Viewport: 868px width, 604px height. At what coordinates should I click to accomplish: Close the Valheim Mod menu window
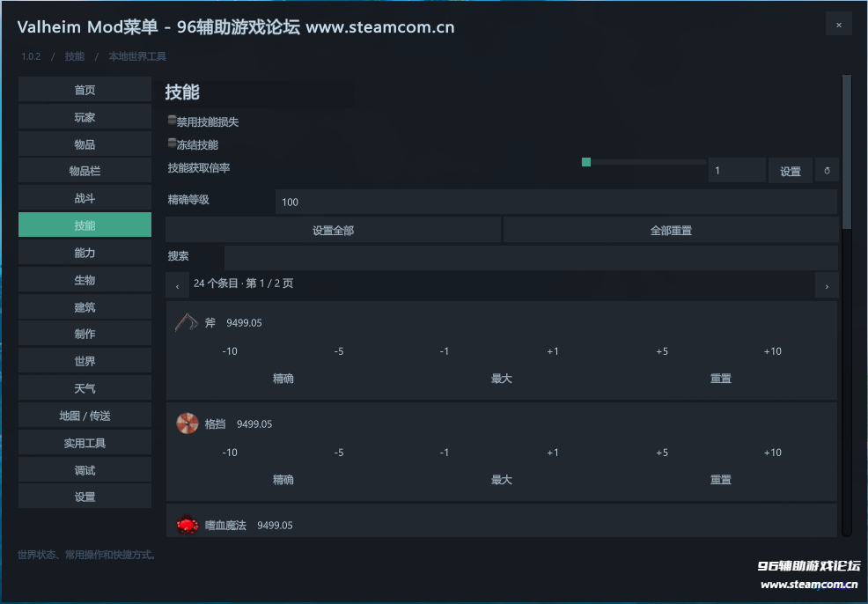(x=839, y=25)
